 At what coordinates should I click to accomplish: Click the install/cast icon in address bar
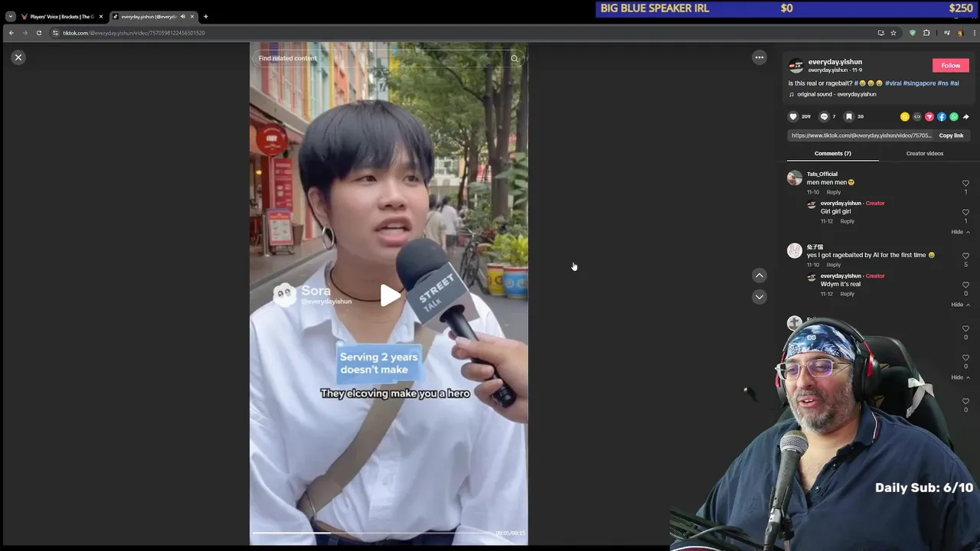(x=880, y=33)
